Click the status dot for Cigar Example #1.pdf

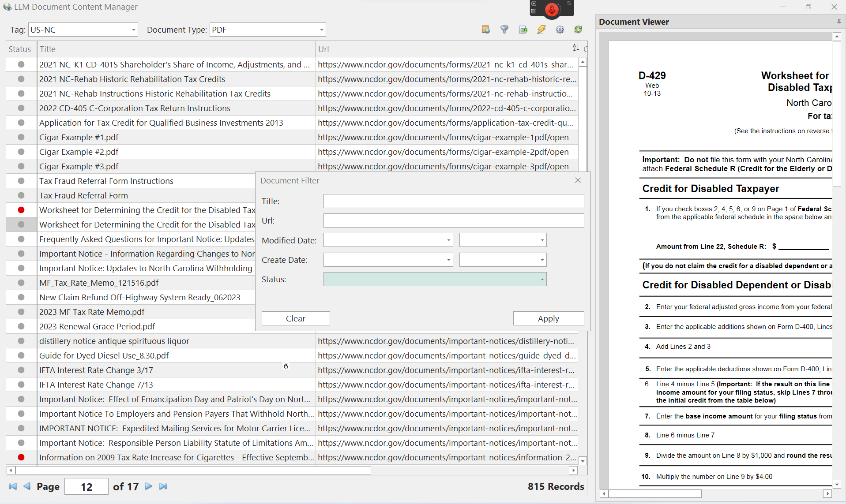(21, 137)
